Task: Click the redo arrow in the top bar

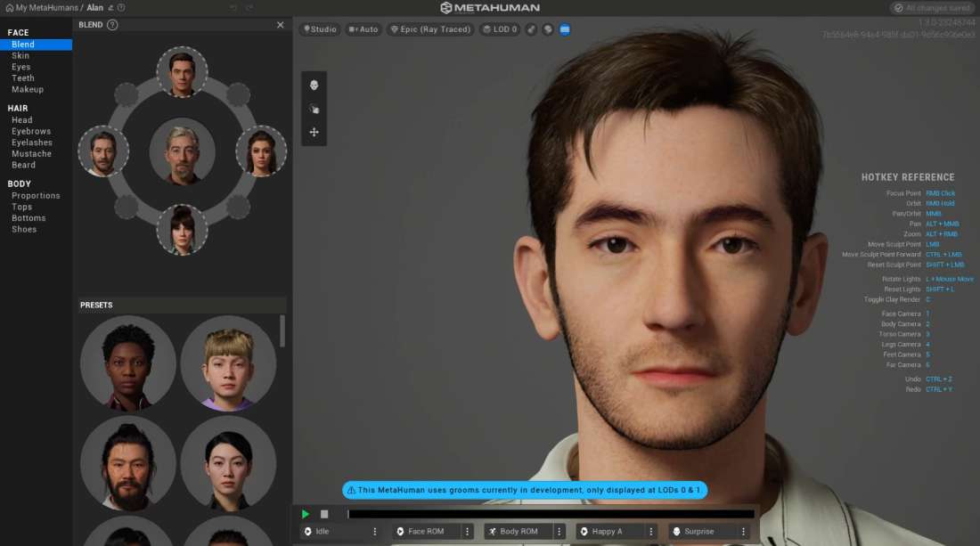Action: 249,8
